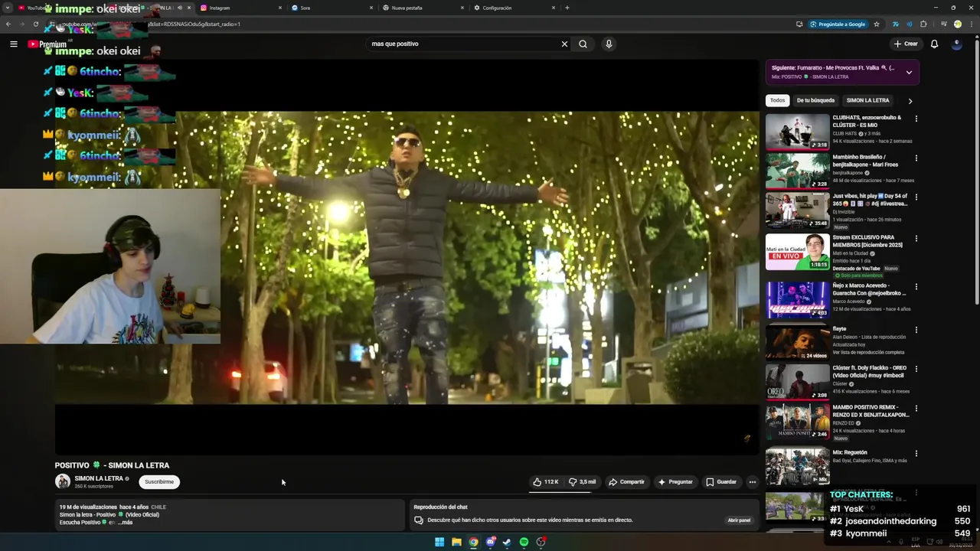This screenshot has height=551, width=980.
Task: Switch to the Nueva pestaña tab
Action: [x=423, y=8]
